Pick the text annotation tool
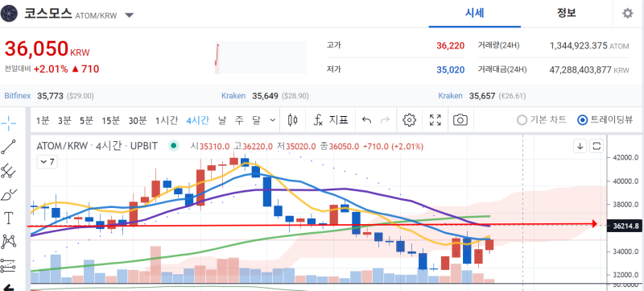This screenshot has height=291, width=644. (x=9, y=218)
